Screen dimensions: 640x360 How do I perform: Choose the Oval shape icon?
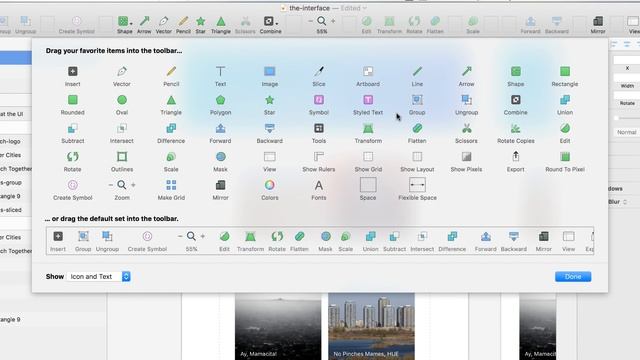[x=122, y=100]
